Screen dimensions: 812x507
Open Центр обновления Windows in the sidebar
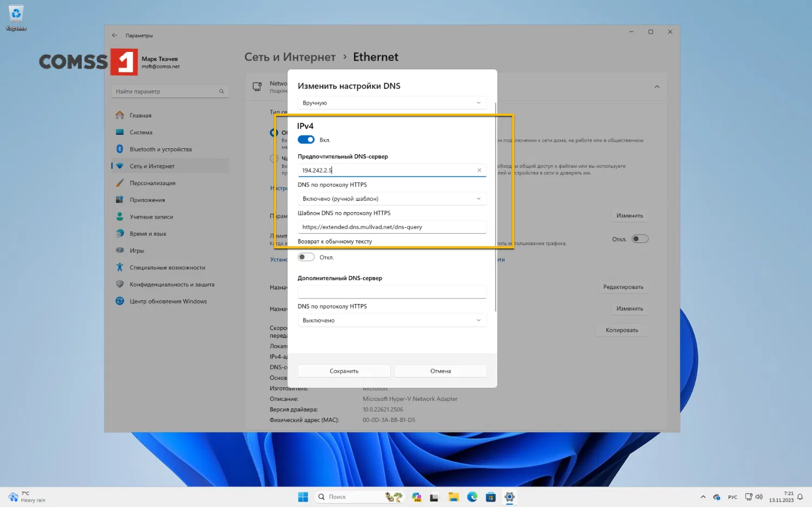pyautogui.click(x=171, y=301)
